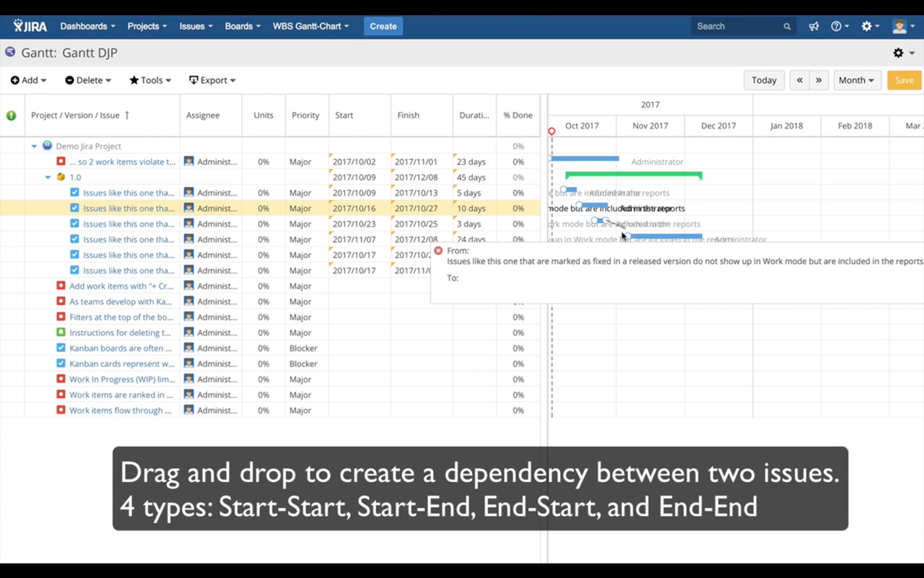Open the Delete dropdown
This screenshot has width=924, height=578.
tap(88, 80)
